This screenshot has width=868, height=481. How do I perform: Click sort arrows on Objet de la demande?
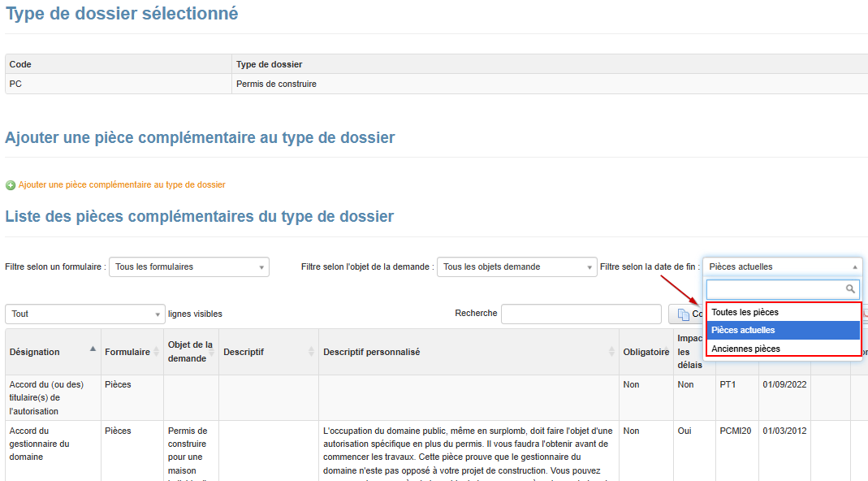click(x=211, y=352)
